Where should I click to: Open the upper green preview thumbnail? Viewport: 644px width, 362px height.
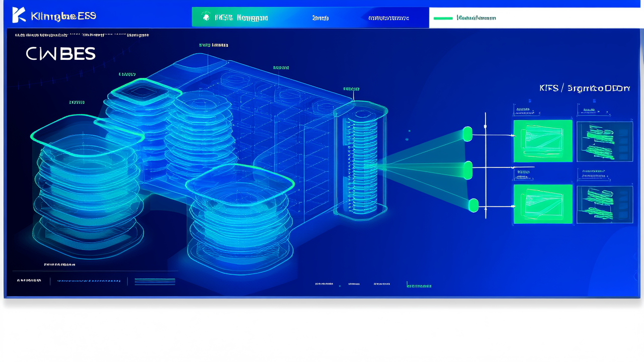tap(542, 141)
